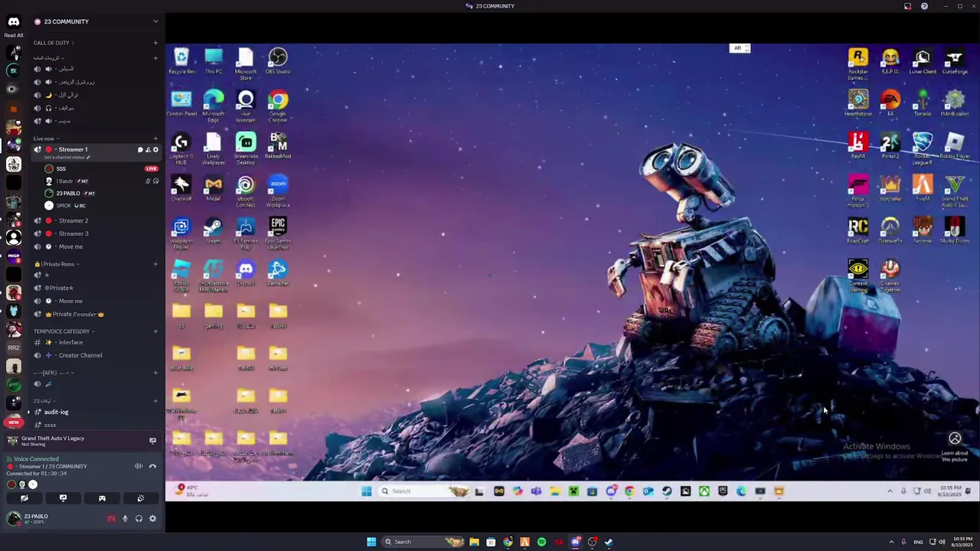This screenshot has width=980, height=551.
Task: Open File Explorer from Windows taskbar
Action: tap(474, 542)
